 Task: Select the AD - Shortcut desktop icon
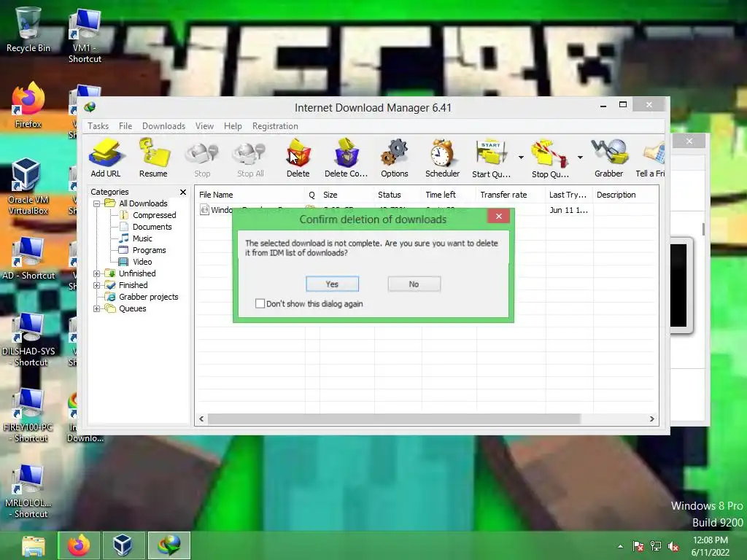[28, 258]
